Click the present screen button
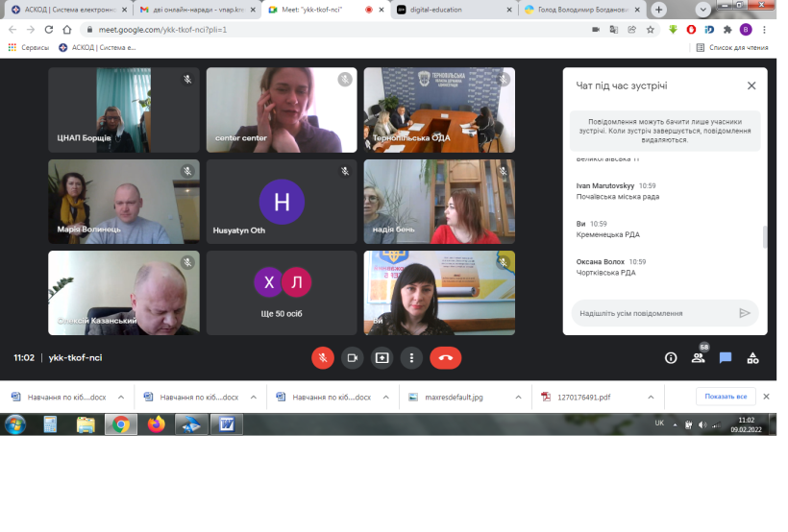This screenshot has height=532, width=788. [x=382, y=358]
